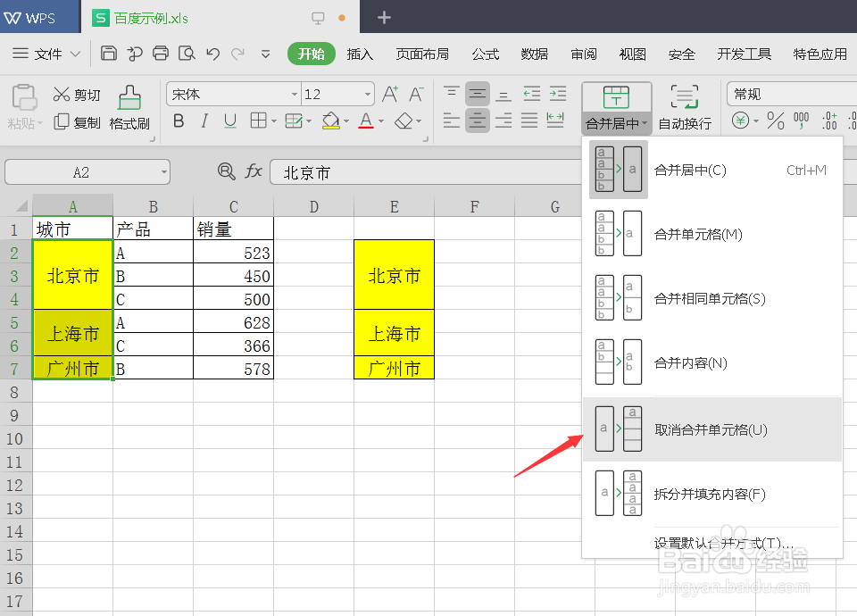This screenshot has height=616, width=857.
Task: Click the zoom magnifier icon near formula bar
Action: click(x=226, y=171)
